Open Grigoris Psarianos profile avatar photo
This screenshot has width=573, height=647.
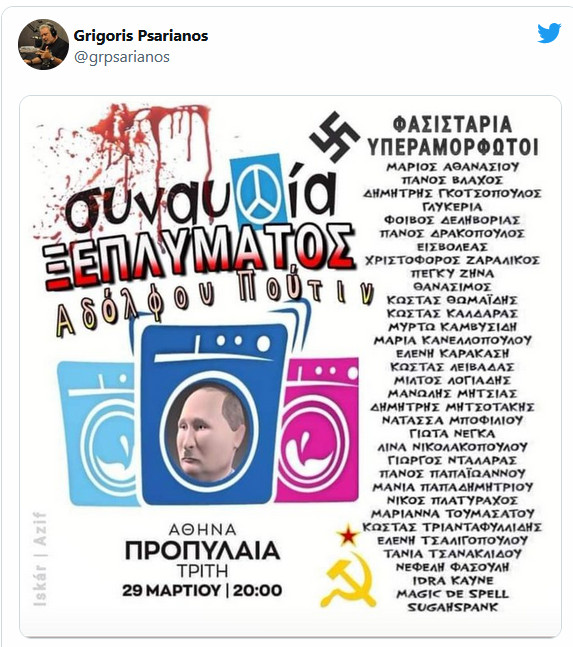(43, 44)
